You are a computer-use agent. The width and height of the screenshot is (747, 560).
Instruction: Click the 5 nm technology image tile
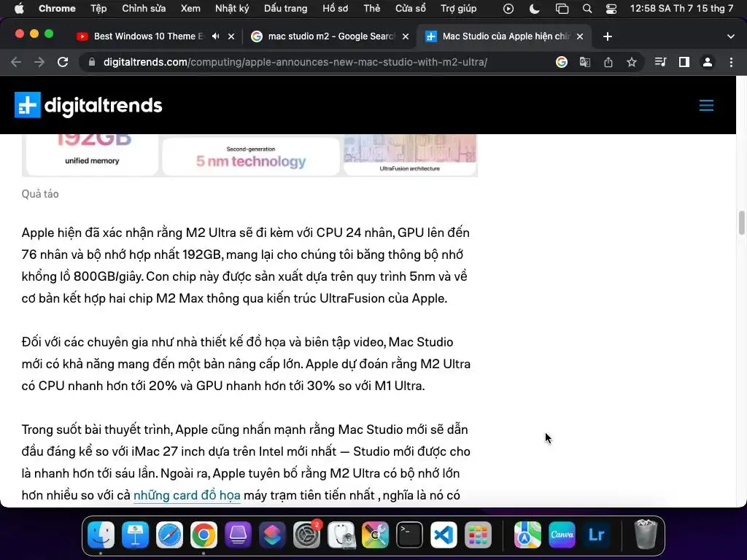point(251,156)
